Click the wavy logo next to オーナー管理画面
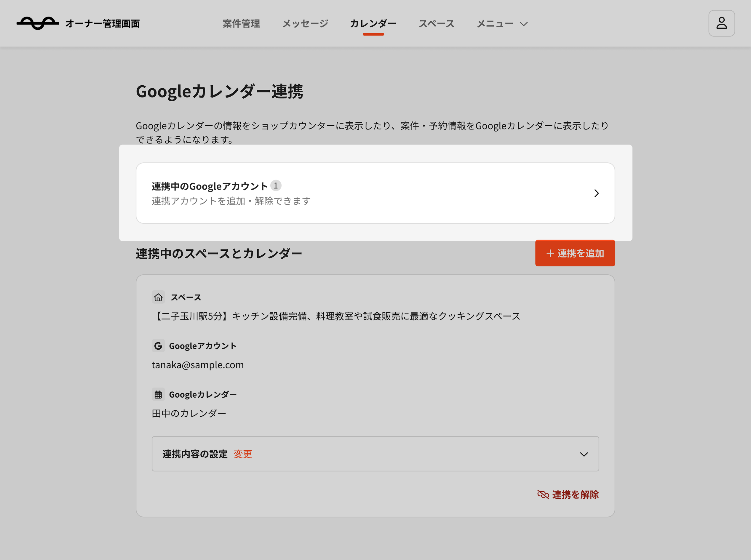 pyautogui.click(x=38, y=23)
